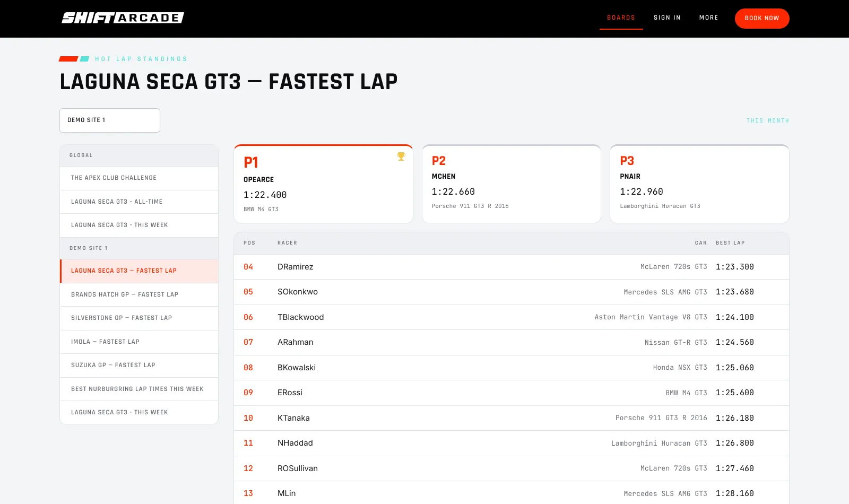Click racer name SOkonkwo
Image resolution: width=849 pixels, height=504 pixels.
298,292
